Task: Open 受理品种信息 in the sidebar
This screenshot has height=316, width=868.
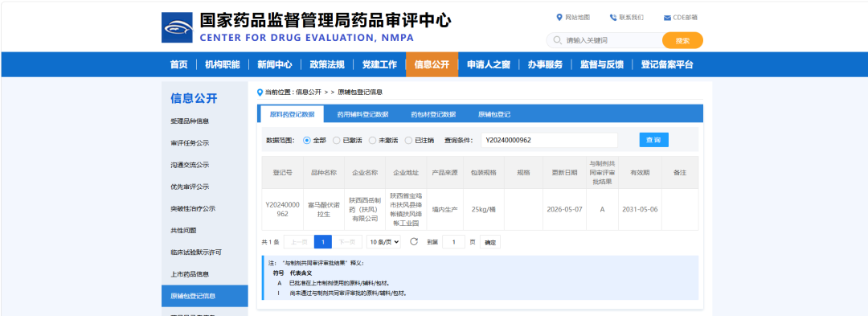Action: coord(190,121)
